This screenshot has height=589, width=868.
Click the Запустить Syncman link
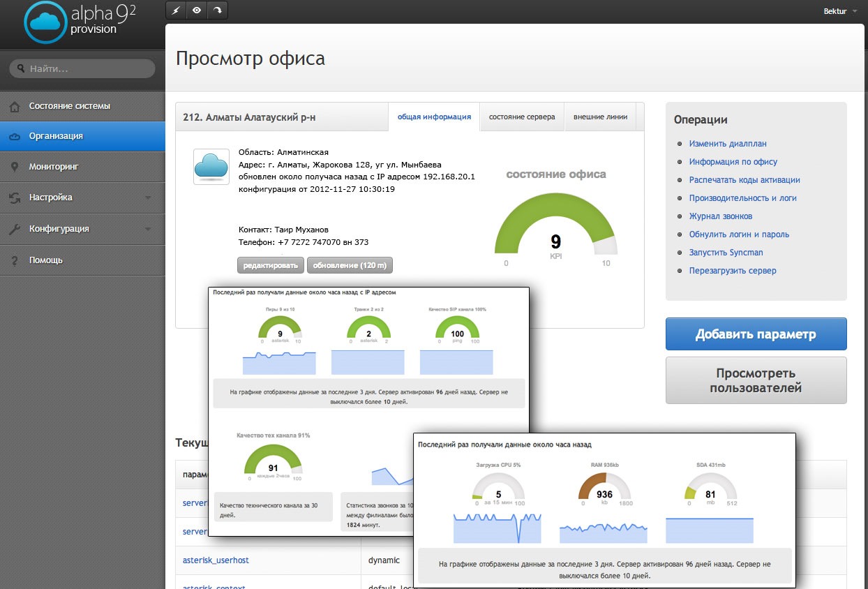726,253
